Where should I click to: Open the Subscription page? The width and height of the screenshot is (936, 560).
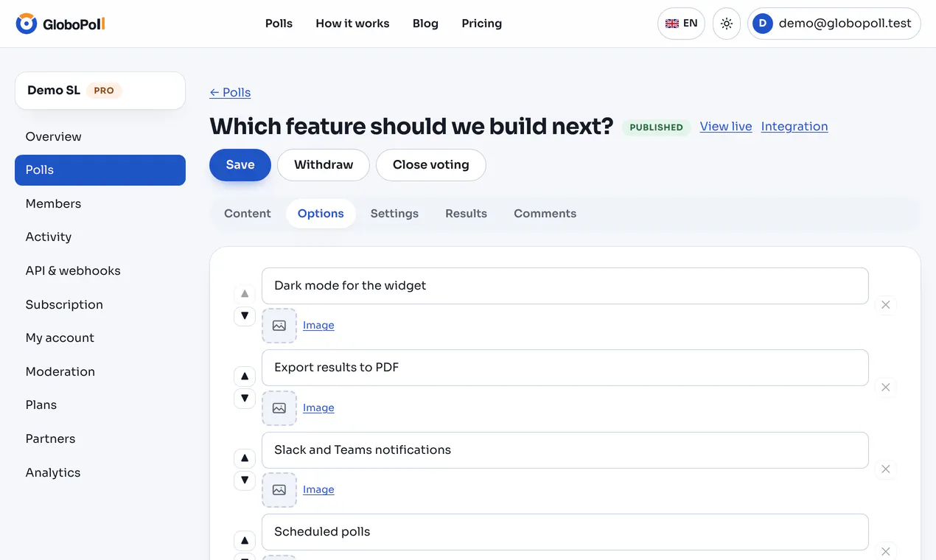click(100, 304)
